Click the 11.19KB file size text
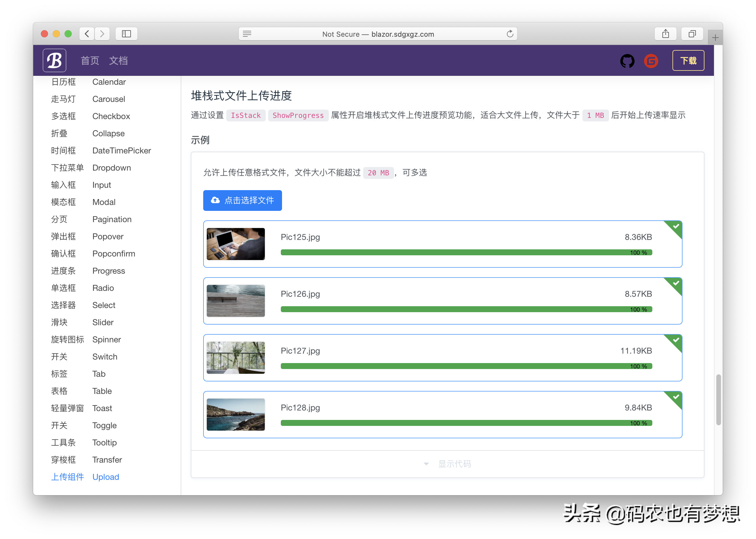Image resolution: width=756 pixels, height=539 pixels. [x=636, y=351]
